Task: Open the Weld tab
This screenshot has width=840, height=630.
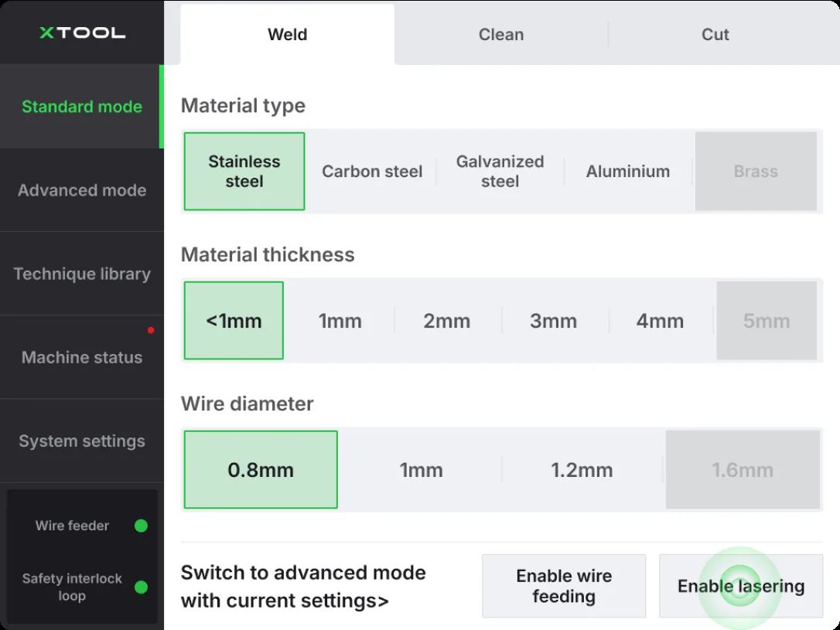Action: pos(288,34)
